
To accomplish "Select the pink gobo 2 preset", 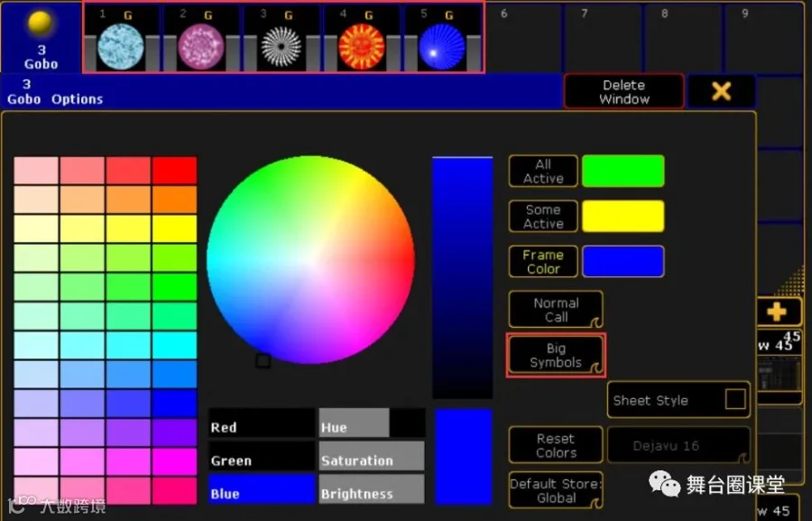I will pos(201,38).
